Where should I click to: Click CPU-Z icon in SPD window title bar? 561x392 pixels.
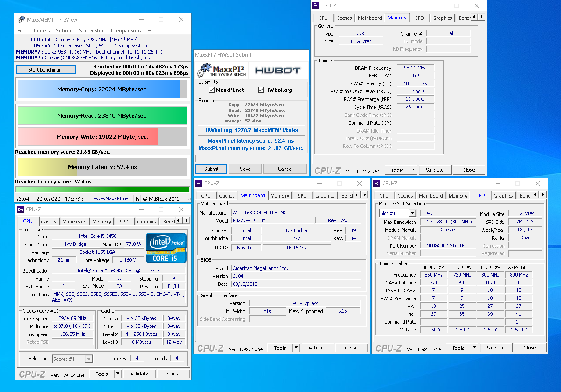pyautogui.click(x=377, y=183)
